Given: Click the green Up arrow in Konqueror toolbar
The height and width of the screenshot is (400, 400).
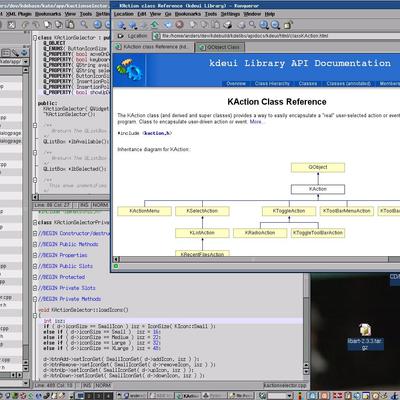Looking at the screenshot, I should pos(154,25).
